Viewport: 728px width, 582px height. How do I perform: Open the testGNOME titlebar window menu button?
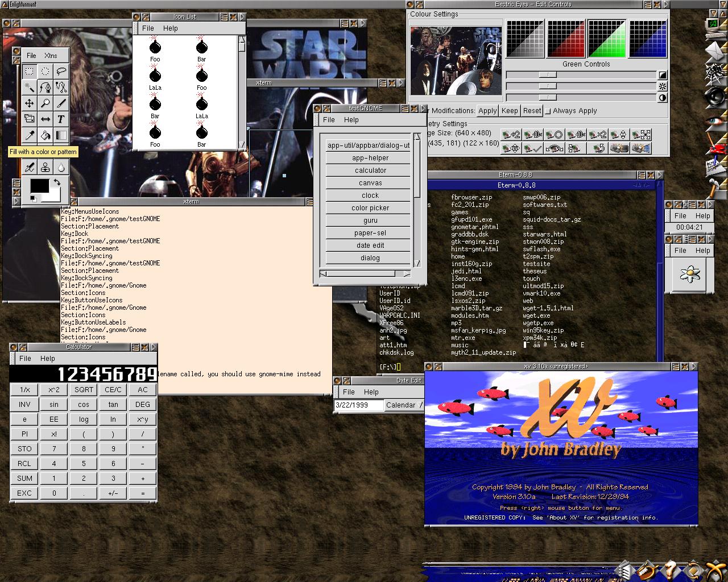pyautogui.click(x=318, y=109)
